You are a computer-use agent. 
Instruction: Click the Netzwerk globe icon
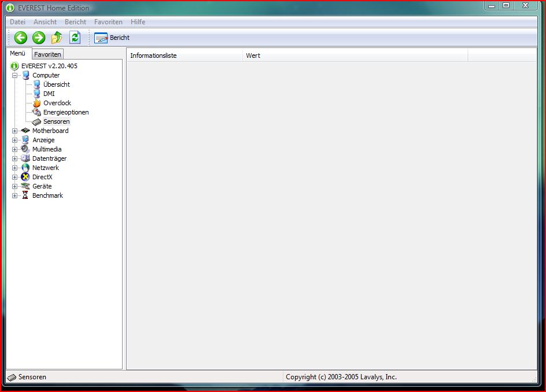click(x=25, y=168)
